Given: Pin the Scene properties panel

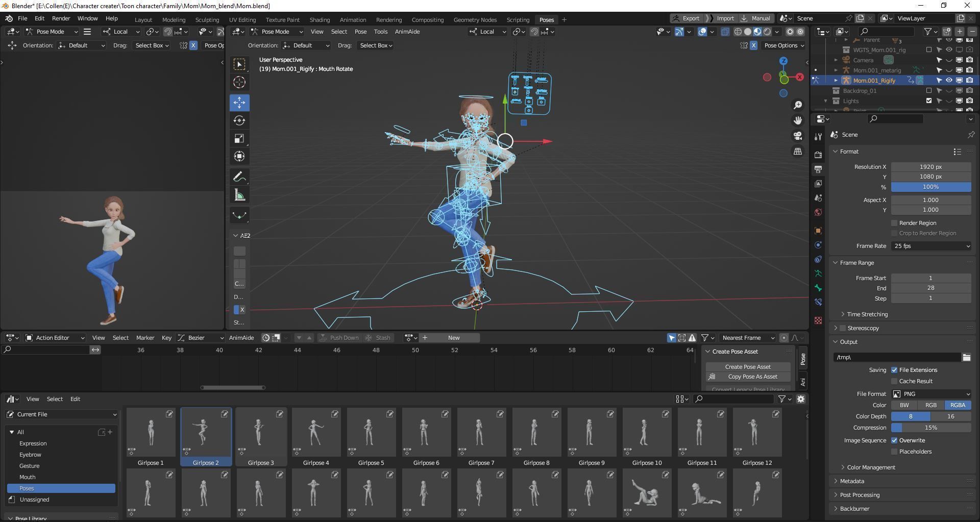Looking at the screenshot, I should (x=971, y=135).
